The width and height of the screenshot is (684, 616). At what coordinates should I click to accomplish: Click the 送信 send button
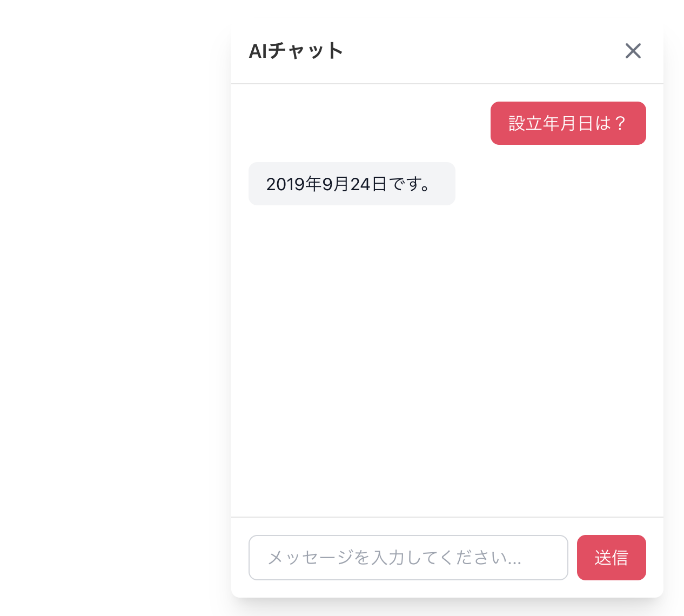(611, 558)
